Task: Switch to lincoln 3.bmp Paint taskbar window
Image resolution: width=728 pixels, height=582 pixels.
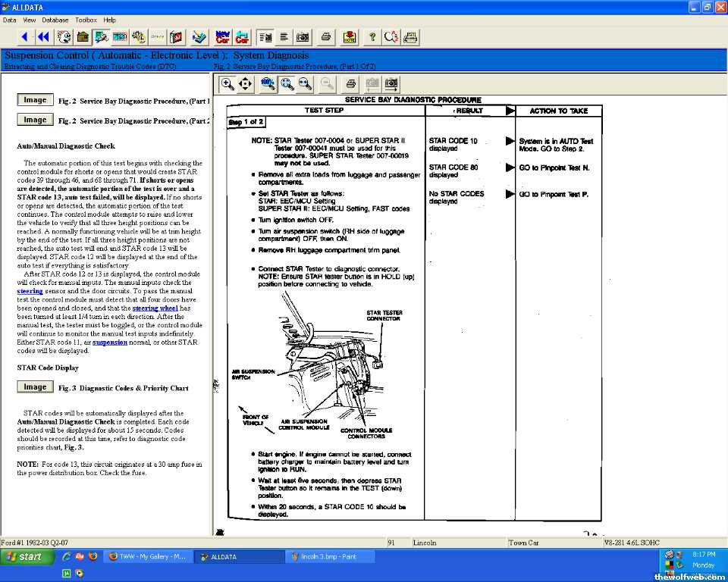Action: tap(324, 556)
